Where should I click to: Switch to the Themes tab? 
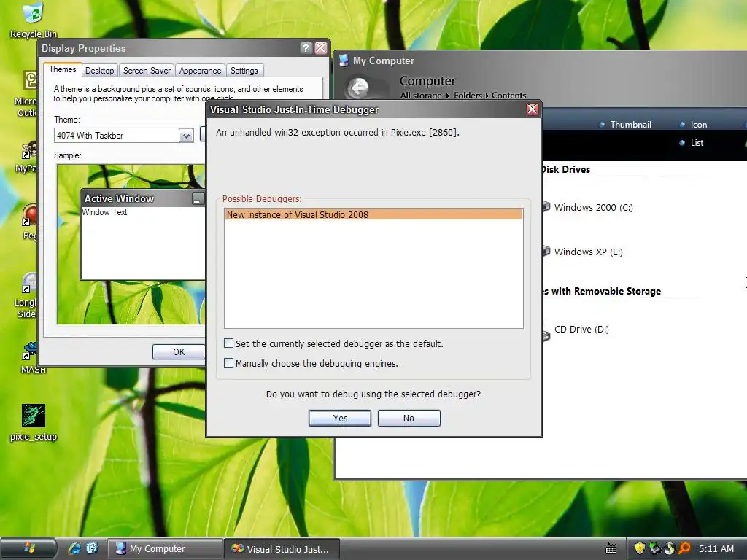tap(63, 69)
